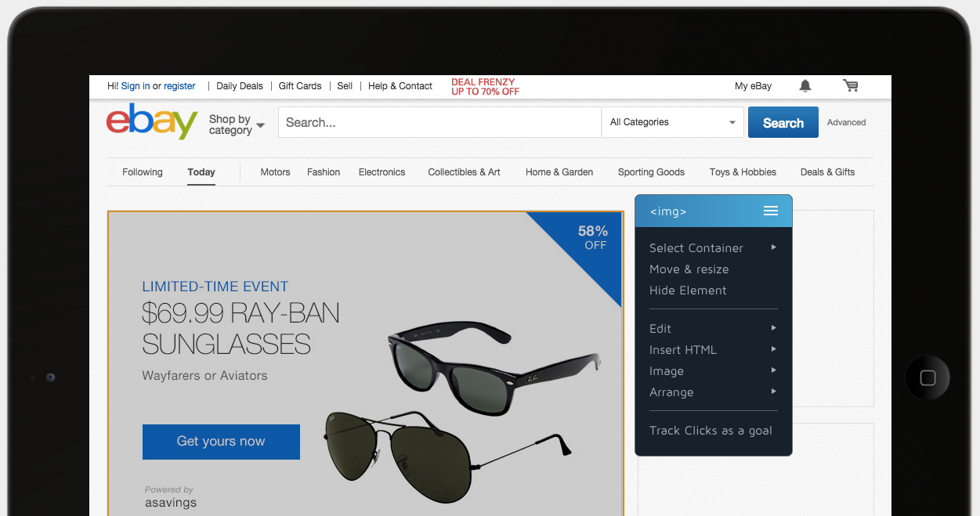Click the Advanced search link
The image size is (980, 516).
click(x=847, y=122)
